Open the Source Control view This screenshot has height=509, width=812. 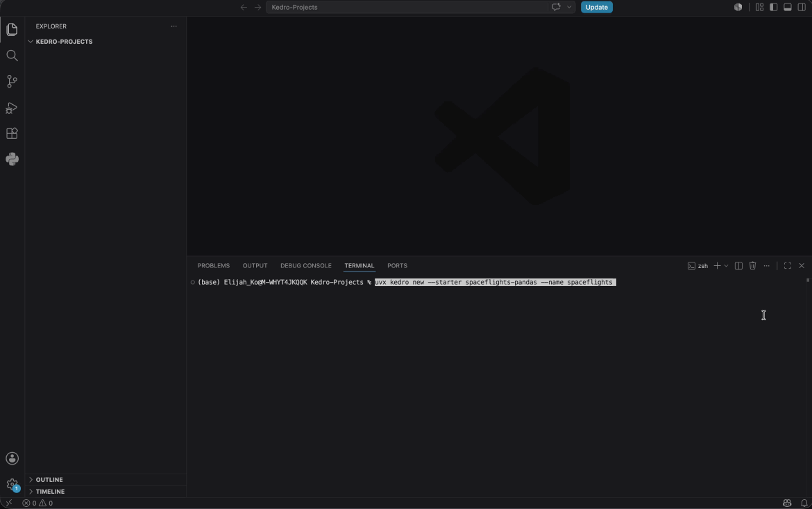12,81
